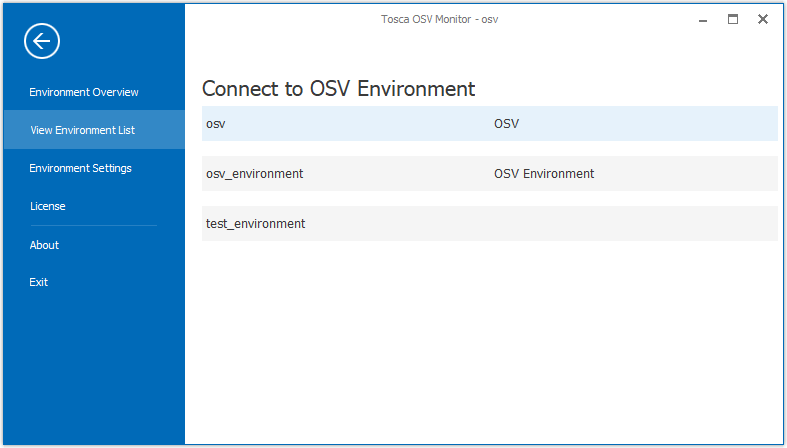Select the osv_environment entry name
This screenshot has width=787, height=448.
tap(254, 174)
